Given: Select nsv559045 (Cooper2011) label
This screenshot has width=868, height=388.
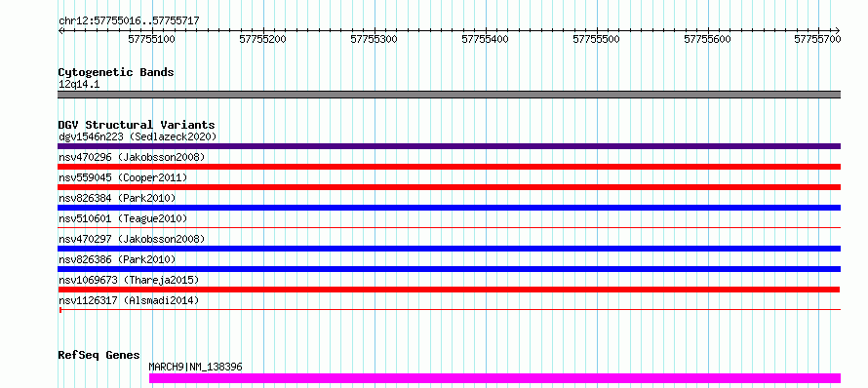Looking at the screenshot, I should click(x=123, y=177).
